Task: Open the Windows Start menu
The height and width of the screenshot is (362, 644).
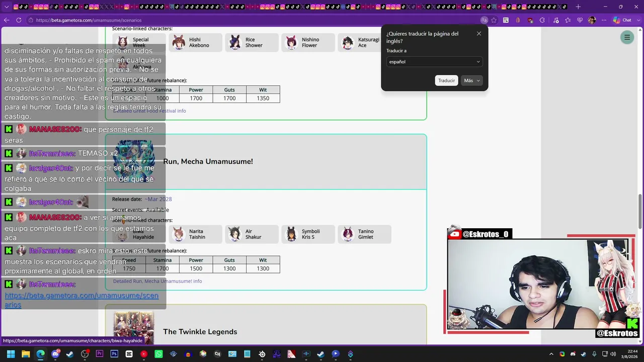Action: coord(11,354)
